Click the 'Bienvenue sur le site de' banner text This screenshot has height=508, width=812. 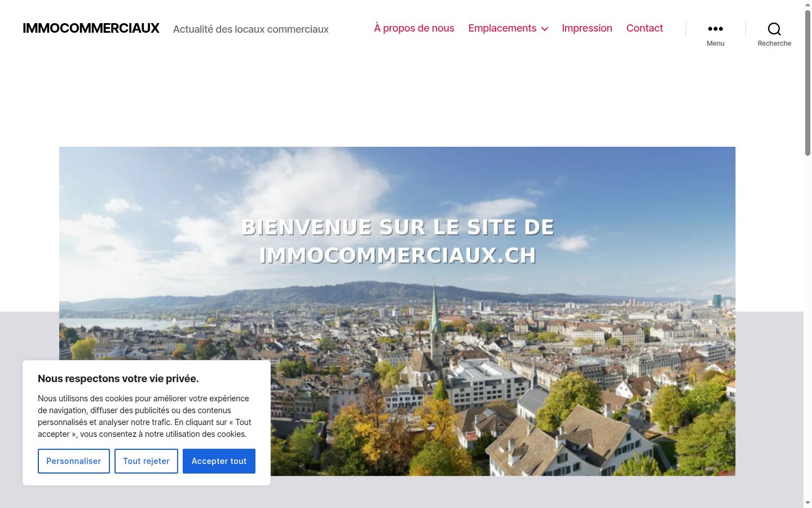pos(398,227)
